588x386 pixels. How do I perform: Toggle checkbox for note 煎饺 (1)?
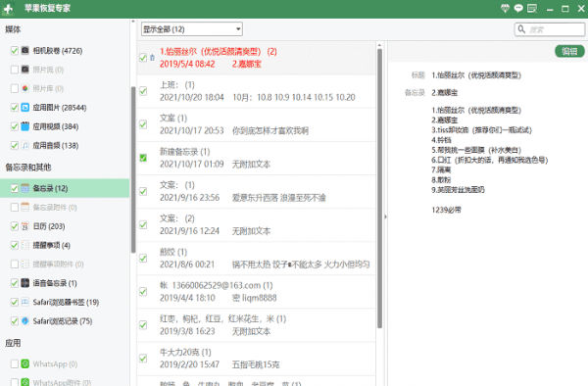click(x=143, y=258)
